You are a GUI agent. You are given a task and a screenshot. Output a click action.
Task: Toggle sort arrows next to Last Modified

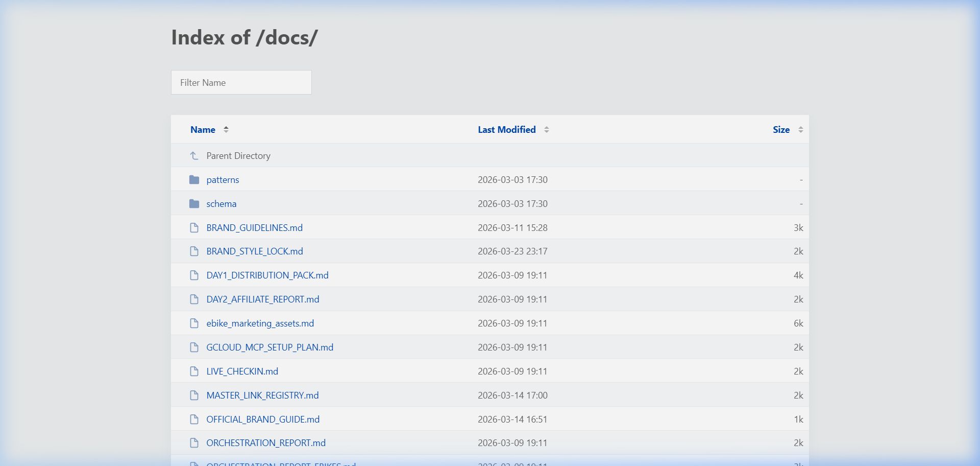coord(546,130)
